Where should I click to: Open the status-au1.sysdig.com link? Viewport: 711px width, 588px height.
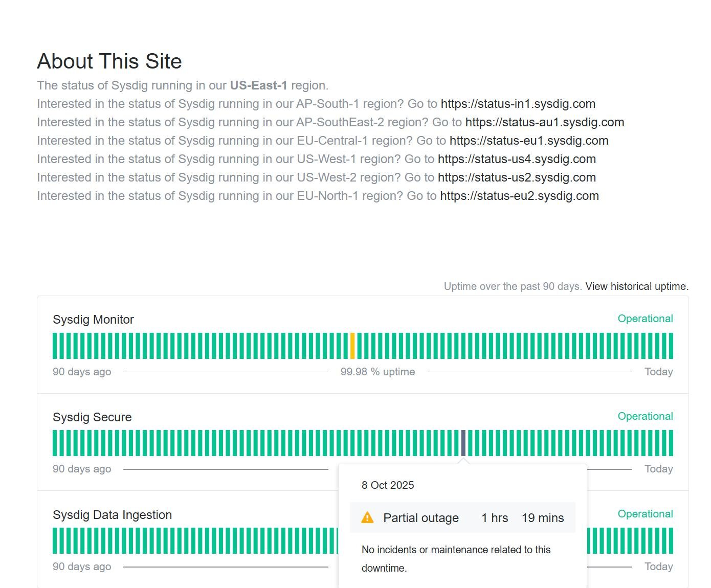click(x=544, y=122)
